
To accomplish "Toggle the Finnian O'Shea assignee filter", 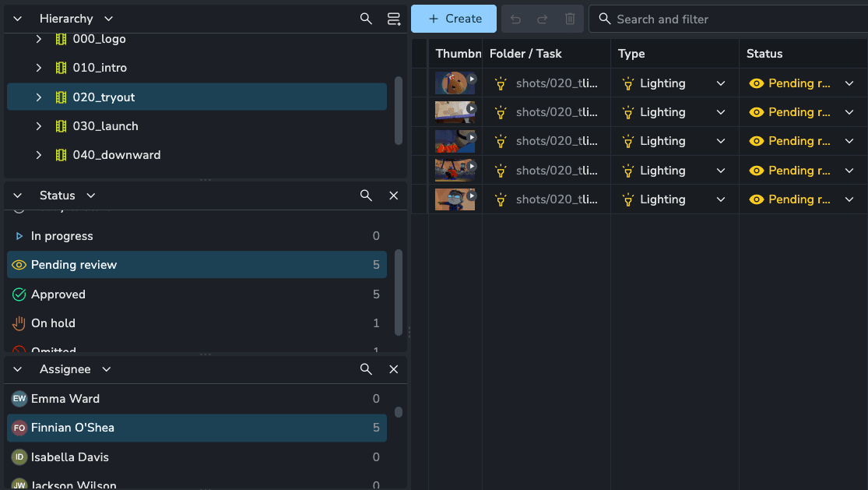I will coord(196,428).
